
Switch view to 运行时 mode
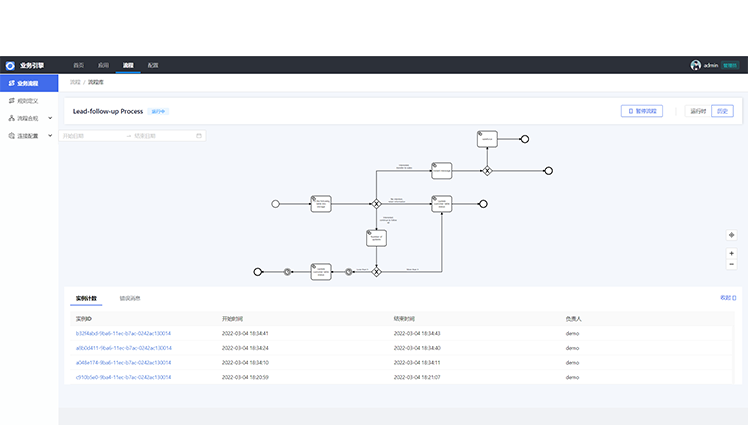click(698, 111)
